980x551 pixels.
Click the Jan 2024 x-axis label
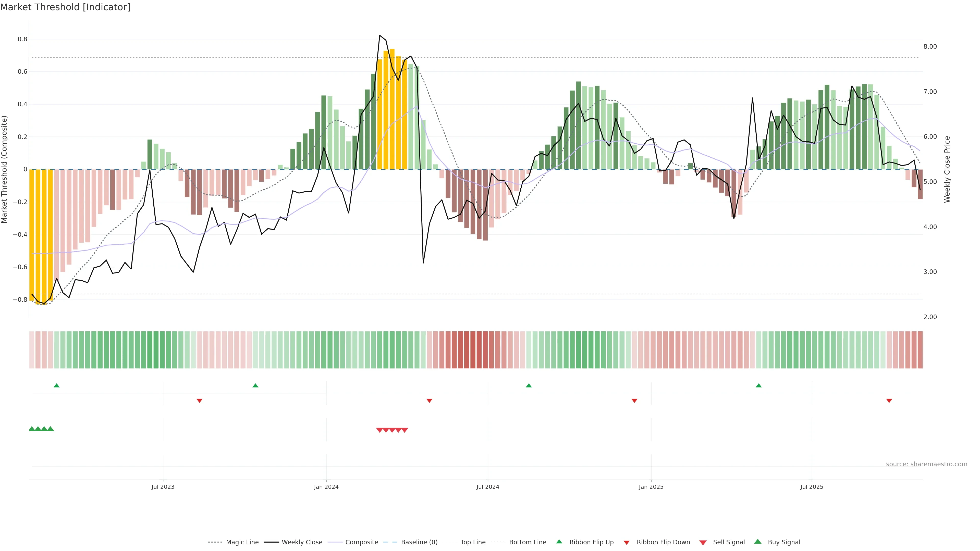click(x=326, y=487)
